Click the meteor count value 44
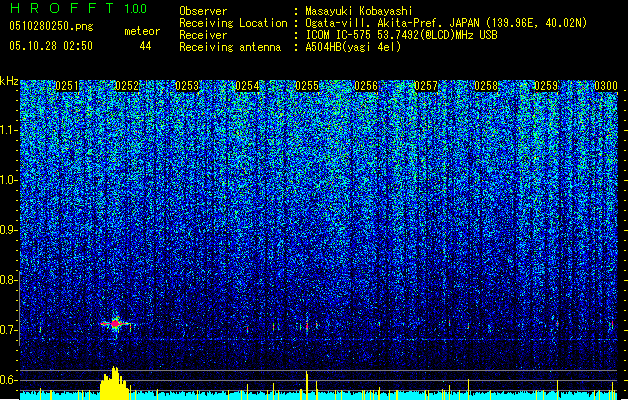The image size is (629, 400). pyautogui.click(x=145, y=46)
